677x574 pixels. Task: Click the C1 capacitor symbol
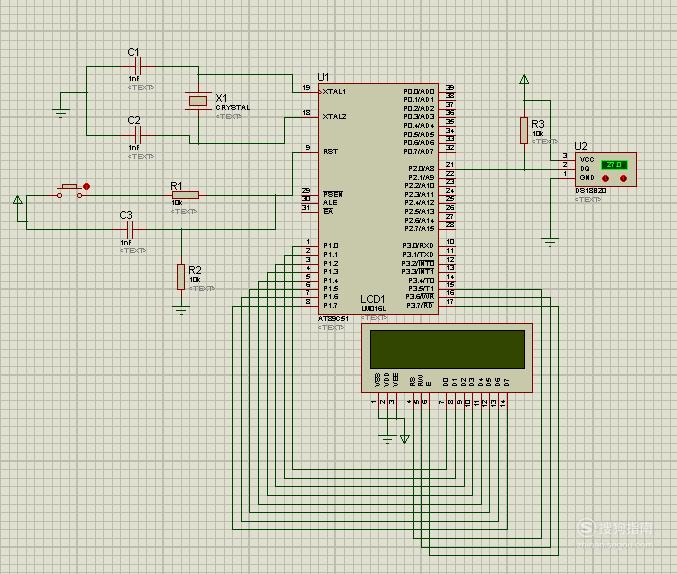point(138,67)
